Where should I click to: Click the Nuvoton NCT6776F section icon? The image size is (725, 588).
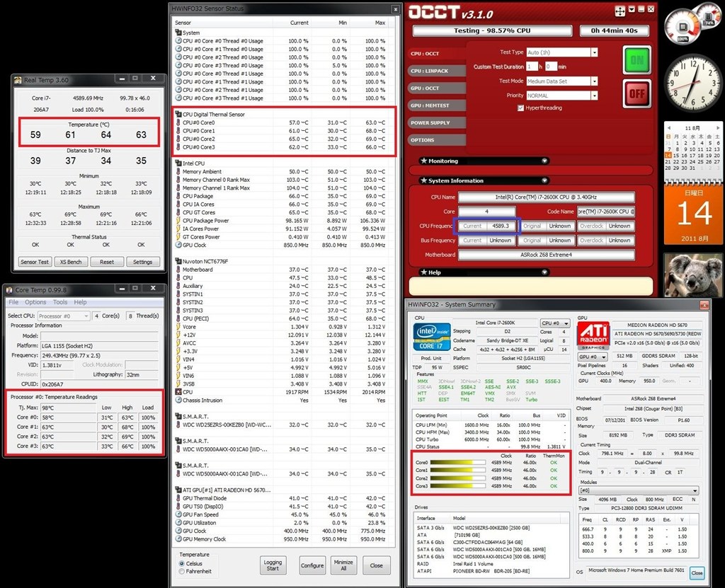[178, 261]
